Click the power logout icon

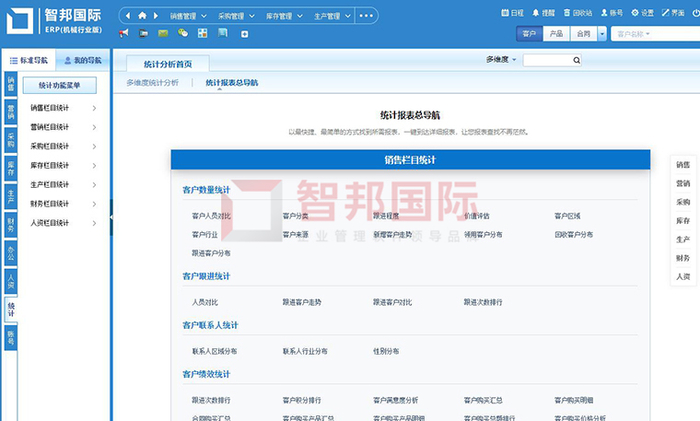[x=691, y=13]
